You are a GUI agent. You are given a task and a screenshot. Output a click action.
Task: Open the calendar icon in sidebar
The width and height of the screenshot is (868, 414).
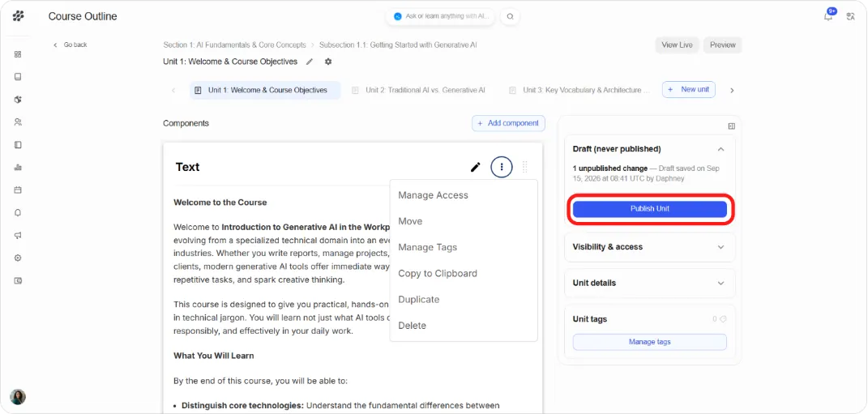tap(18, 190)
